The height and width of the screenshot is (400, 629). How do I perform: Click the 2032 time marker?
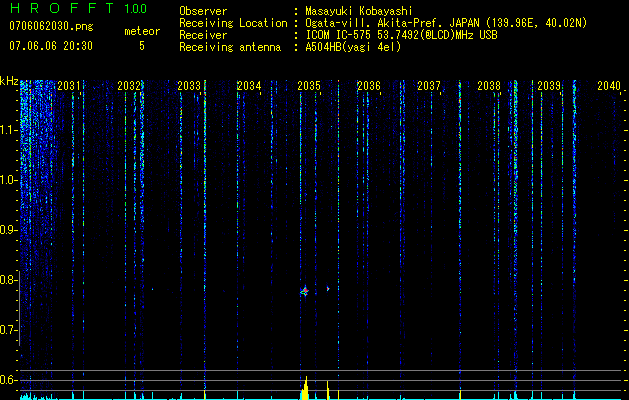coord(129,85)
